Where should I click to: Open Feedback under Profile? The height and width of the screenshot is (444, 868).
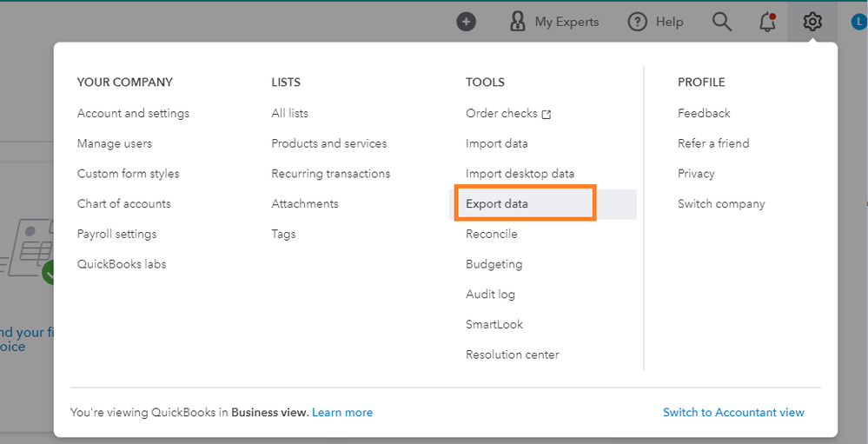[704, 113]
